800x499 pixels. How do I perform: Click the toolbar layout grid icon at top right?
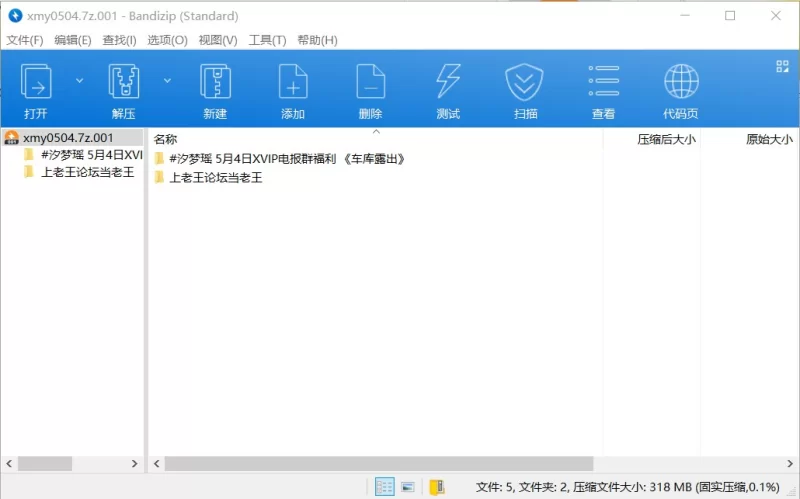(x=782, y=67)
